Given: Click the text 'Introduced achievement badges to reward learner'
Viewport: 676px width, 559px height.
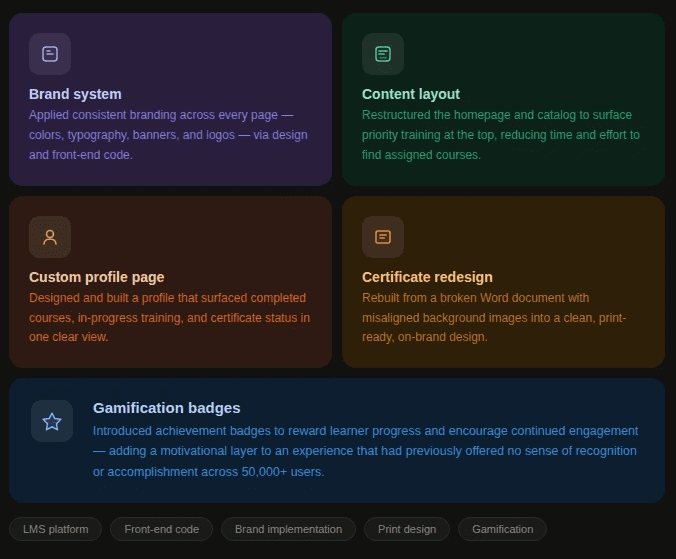Looking at the screenshot, I should [x=231, y=431].
